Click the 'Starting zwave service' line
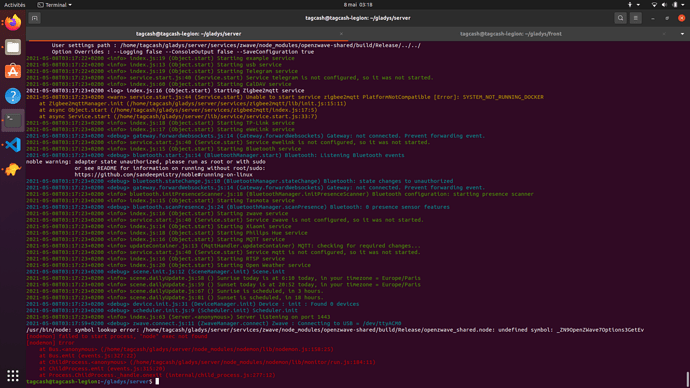690x388 pixels. [157, 214]
